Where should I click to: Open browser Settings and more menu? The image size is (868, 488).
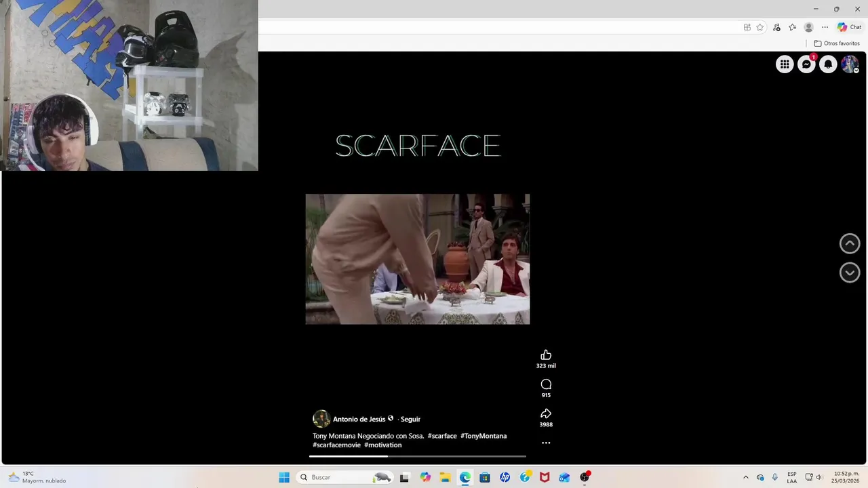point(825,27)
